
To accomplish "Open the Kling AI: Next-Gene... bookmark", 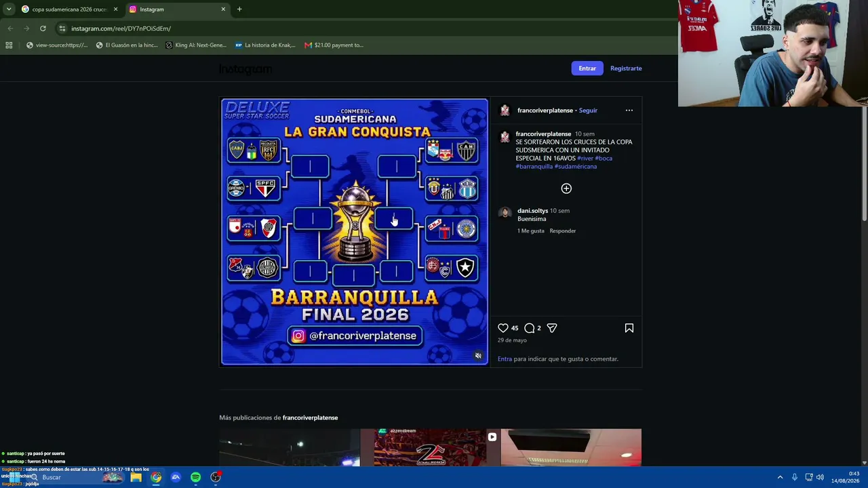I will click(x=196, y=45).
